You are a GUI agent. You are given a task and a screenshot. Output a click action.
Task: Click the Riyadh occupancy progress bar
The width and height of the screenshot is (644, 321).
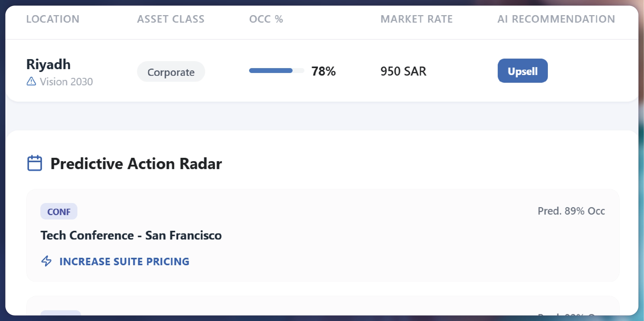pos(276,71)
